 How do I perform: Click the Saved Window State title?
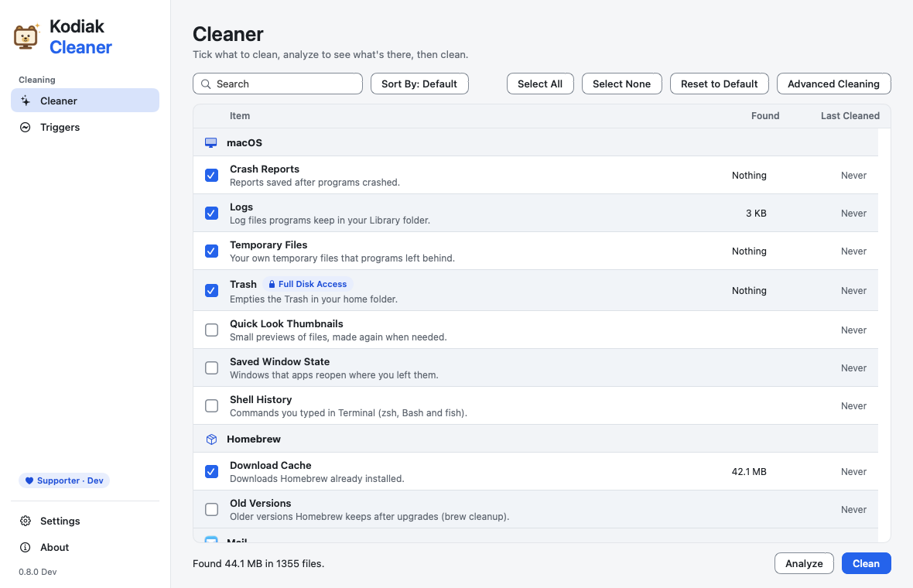[x=279, y=361]
